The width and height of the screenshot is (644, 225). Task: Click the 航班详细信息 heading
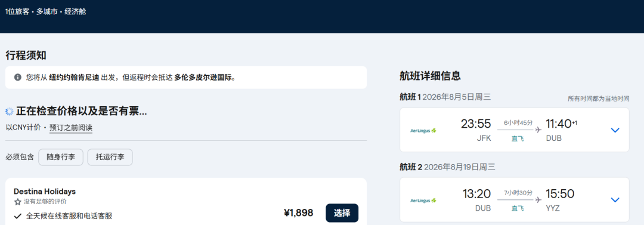coord(430,76)
